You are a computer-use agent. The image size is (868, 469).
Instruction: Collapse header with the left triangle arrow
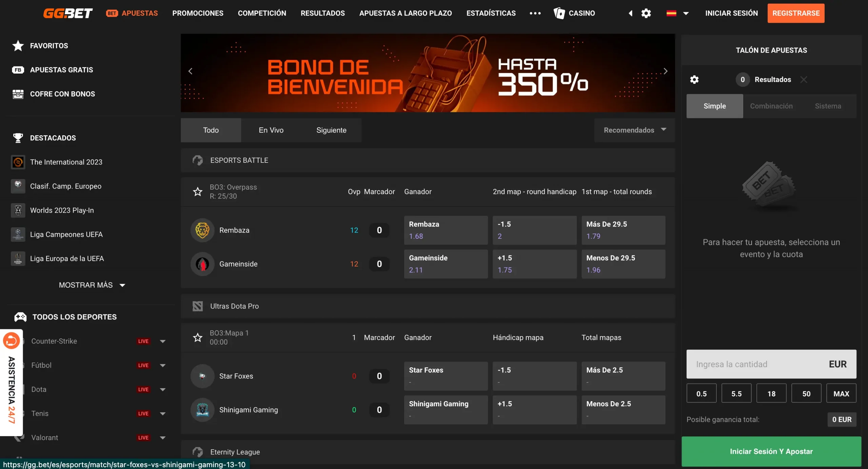631,13
